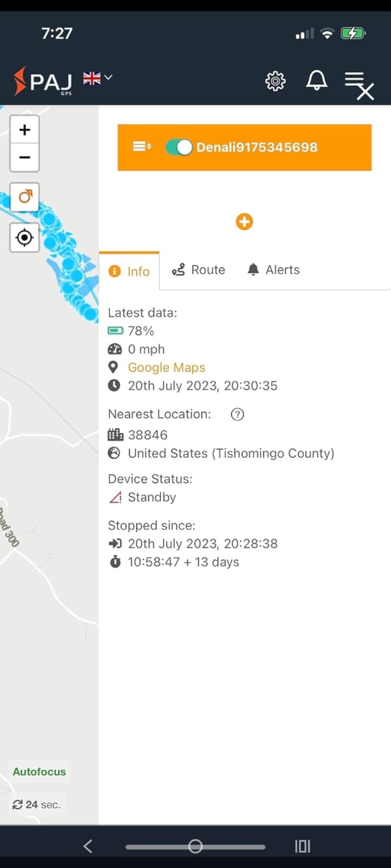391x868 pixels.
Task: Switch to the Alerts tab
Action: coord(274,270)
